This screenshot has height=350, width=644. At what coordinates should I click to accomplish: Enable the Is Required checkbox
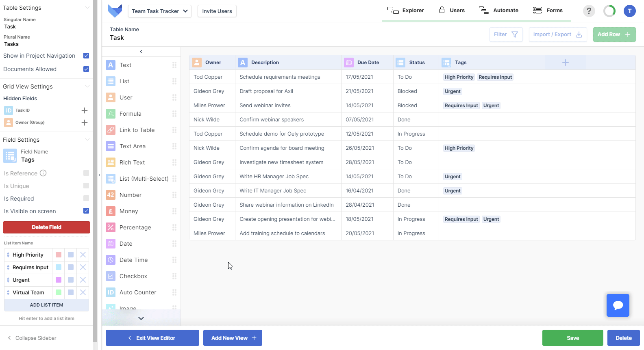pos(86,198)
